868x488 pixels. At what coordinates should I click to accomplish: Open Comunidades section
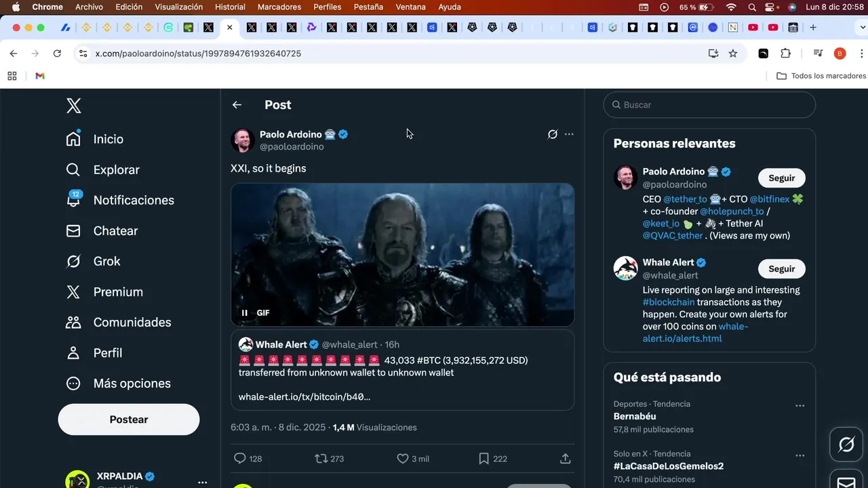[119, 322]
